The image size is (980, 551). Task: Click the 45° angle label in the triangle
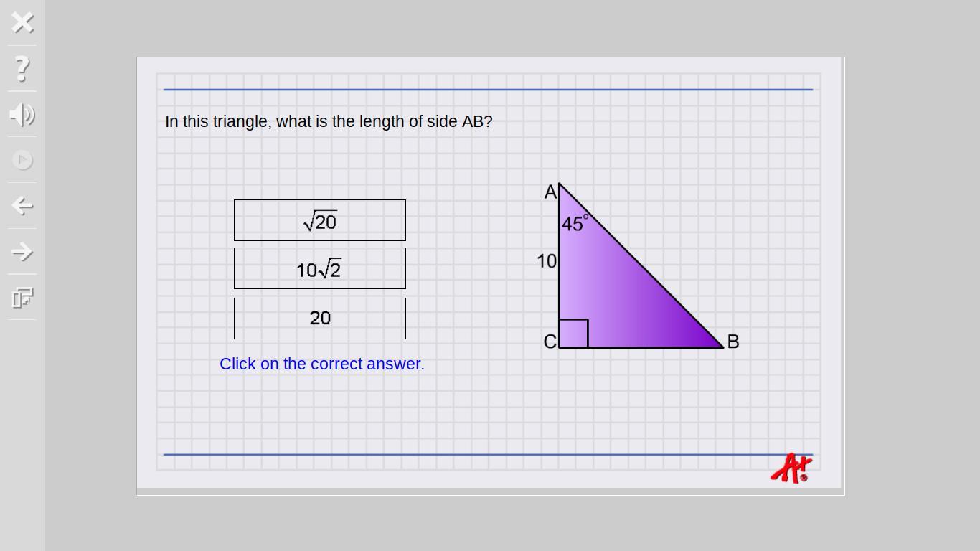click(575, 223)
